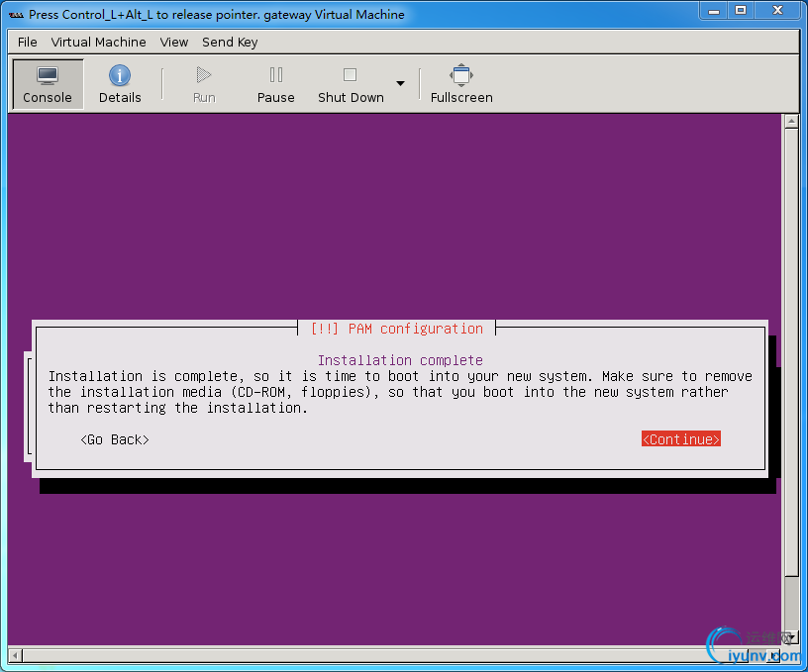The image size is (808, 672).
Task: Click the horizontal scrollbar left arrow
Action: tap(15, 655)
